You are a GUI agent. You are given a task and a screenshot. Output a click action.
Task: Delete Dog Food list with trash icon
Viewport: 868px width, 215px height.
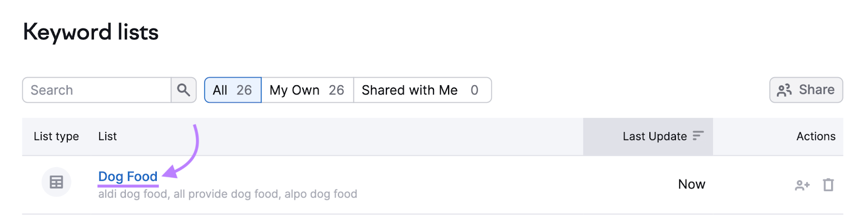[828, 185]
